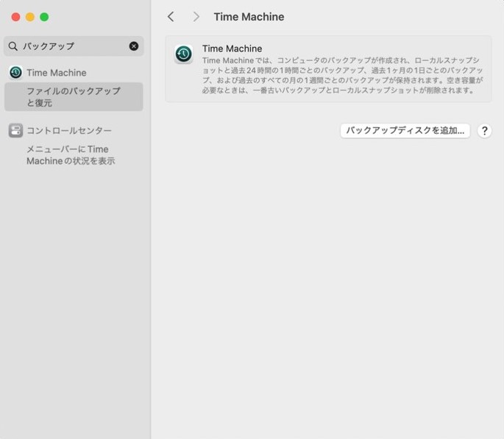Select コントロールセンター in sidebar
Viewport: 504px width, 439px height.
69,131
